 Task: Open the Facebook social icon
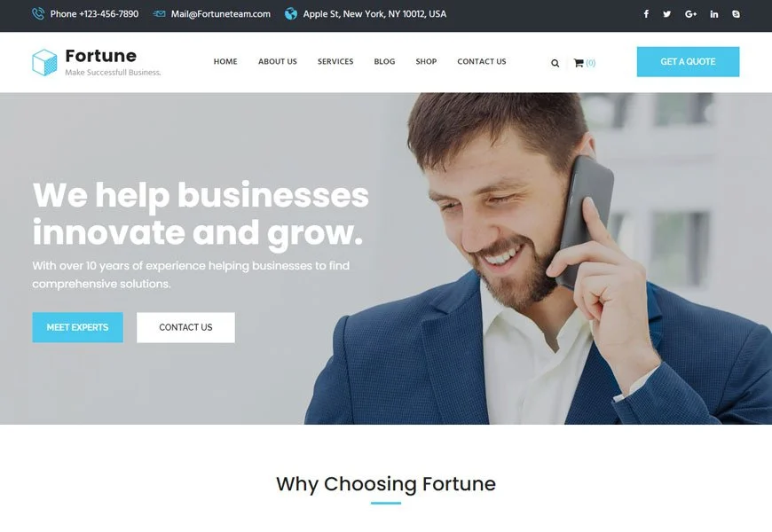point(646,14)
